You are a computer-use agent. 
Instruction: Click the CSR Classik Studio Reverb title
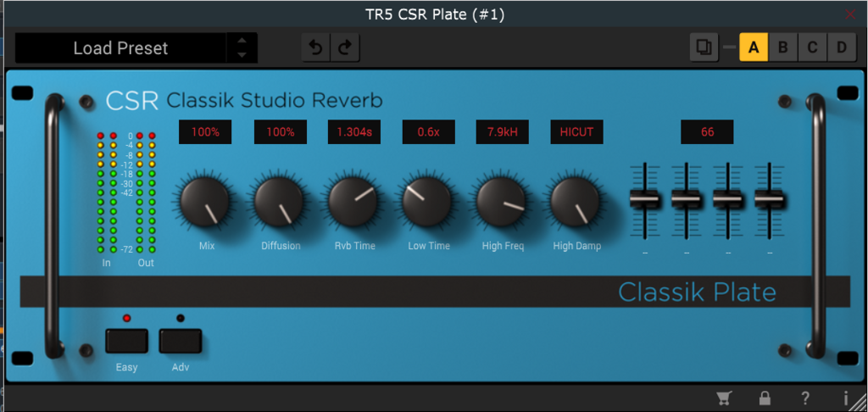pyautogui.click(x=244, y=101)
